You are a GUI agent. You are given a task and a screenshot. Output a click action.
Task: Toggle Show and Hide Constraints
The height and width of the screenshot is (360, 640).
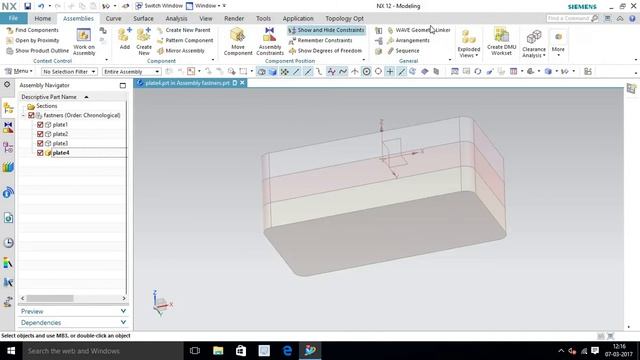click(x=326, y=30)
